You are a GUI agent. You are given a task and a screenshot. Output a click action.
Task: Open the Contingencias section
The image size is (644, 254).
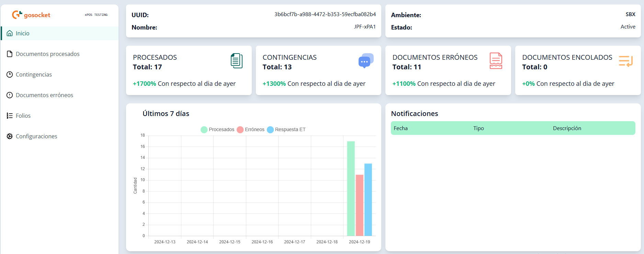(60, 74)
